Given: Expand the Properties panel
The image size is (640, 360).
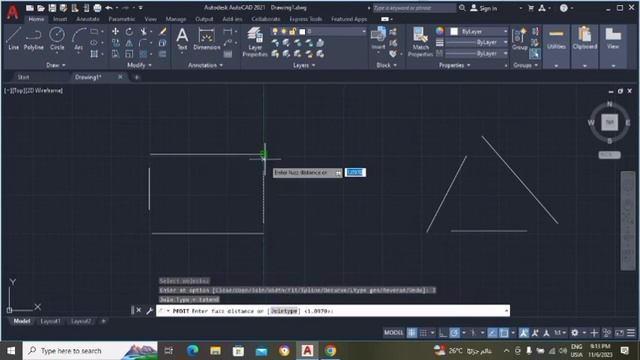Looking at the screenshot, I should click(x=454, y=65).
